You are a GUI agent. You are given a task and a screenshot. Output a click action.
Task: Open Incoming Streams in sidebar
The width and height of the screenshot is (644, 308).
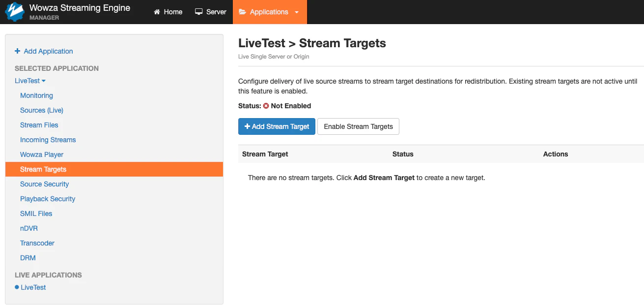(x=48, y=140)
